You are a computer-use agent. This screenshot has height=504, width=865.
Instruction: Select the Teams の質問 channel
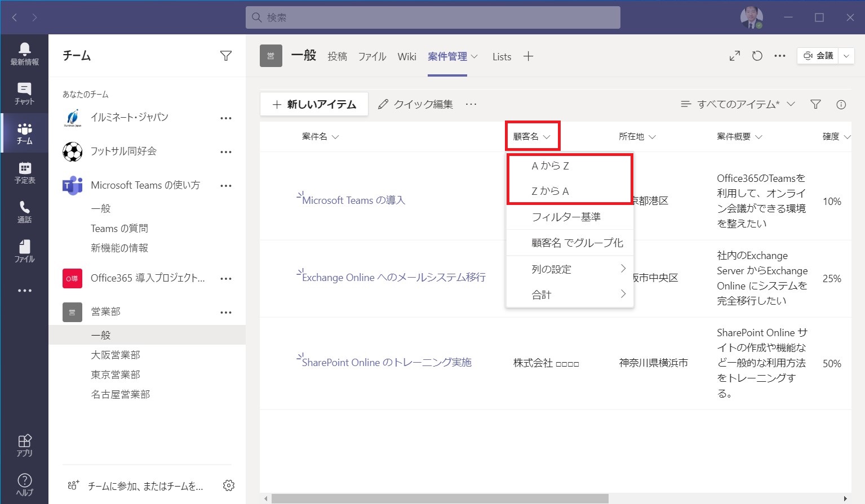tap(119, 228)
